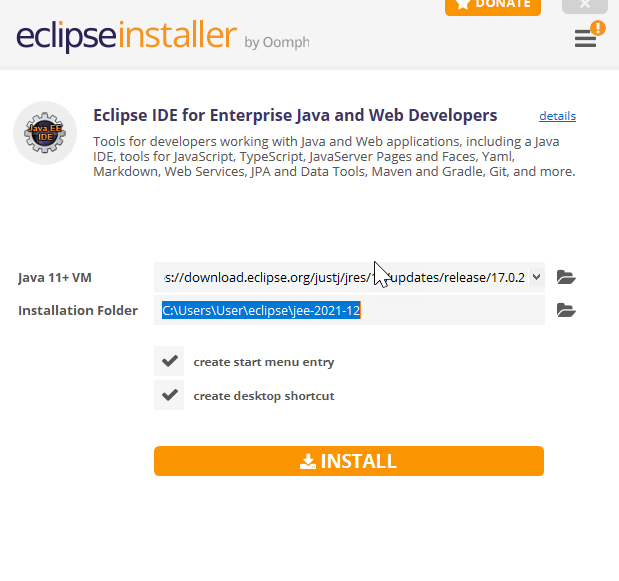This screenshot has width=619, height=581.
Task: Browse for Installation Folder icon
Action: point(566,310)
